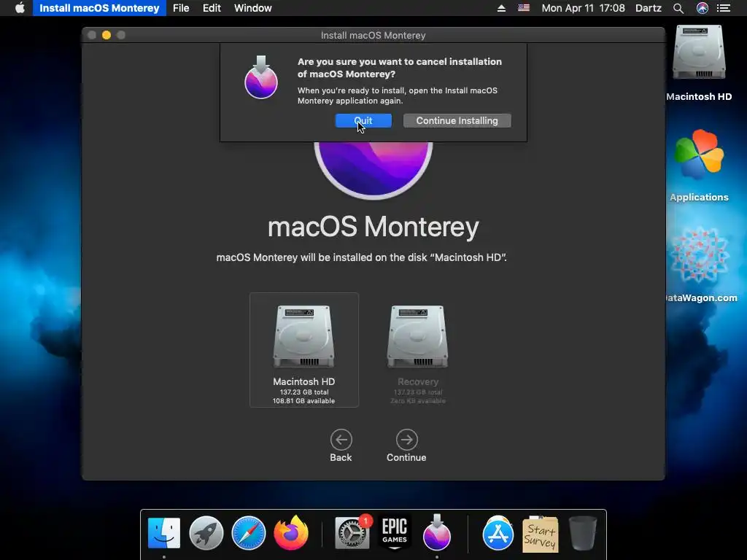The height and width of the screenshot is (560, 747).
Task: Launch Safari from the Dock
Action: (x=249, y=533)
